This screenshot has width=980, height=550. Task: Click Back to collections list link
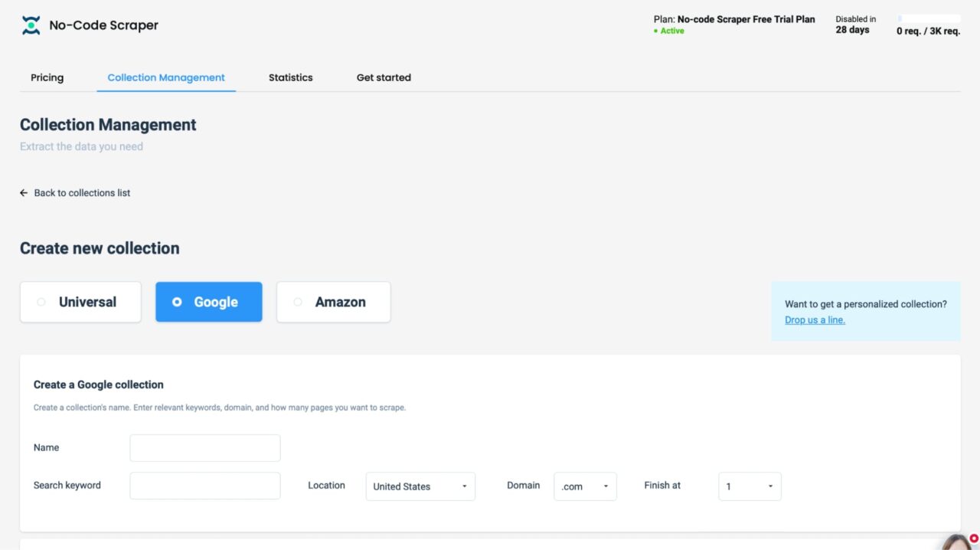[82, 193]
